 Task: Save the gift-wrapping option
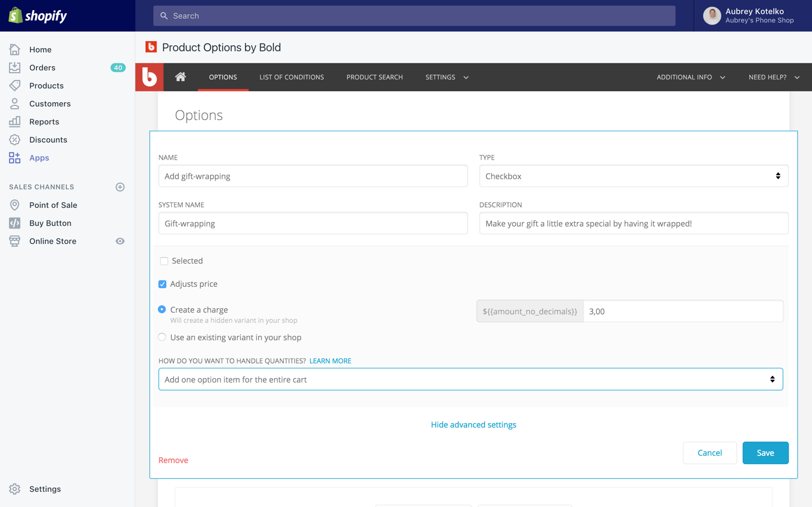click(765, 453)
